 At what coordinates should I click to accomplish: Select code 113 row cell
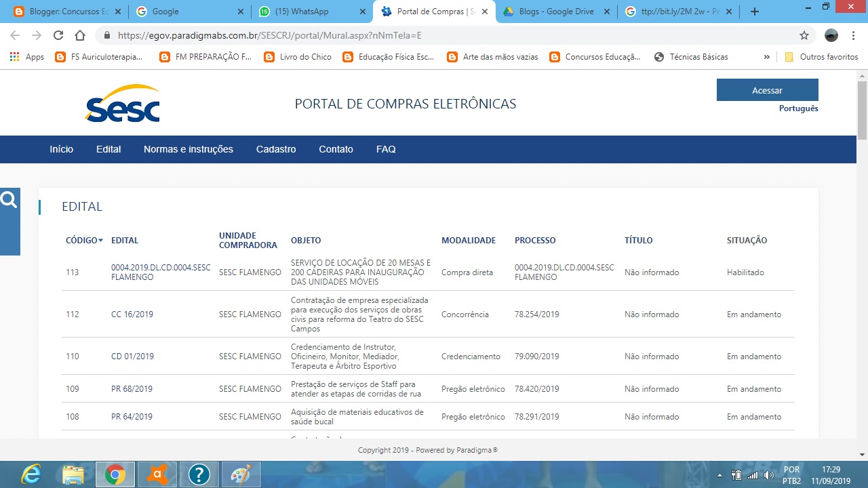[x=72, y=272]
